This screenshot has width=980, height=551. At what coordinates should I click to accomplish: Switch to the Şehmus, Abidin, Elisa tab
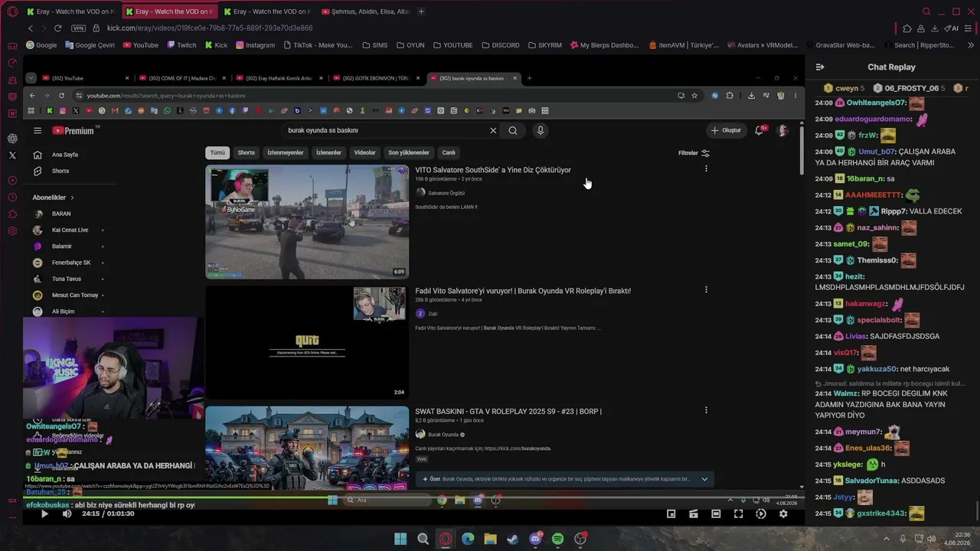pos(366,11)
